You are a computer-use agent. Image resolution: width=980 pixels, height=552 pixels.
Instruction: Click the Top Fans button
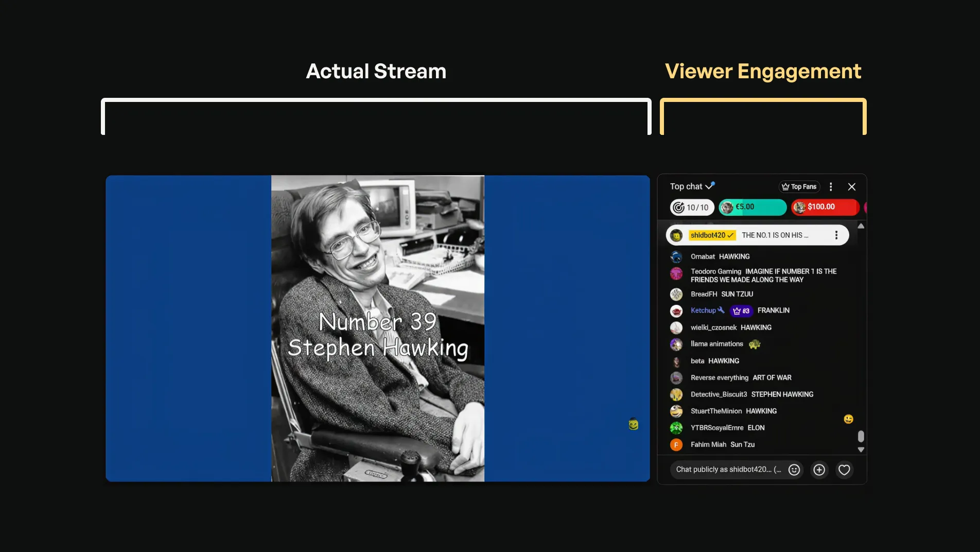tap(799, 187)
